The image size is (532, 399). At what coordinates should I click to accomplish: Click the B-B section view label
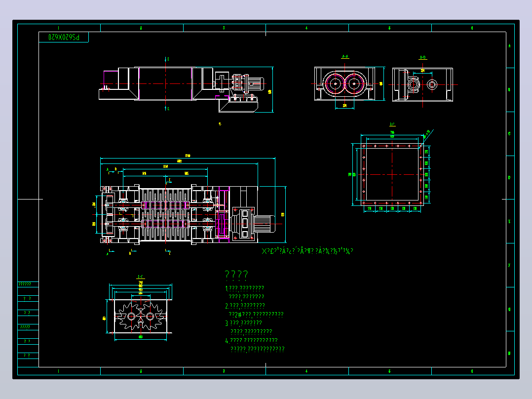[423, 57]
